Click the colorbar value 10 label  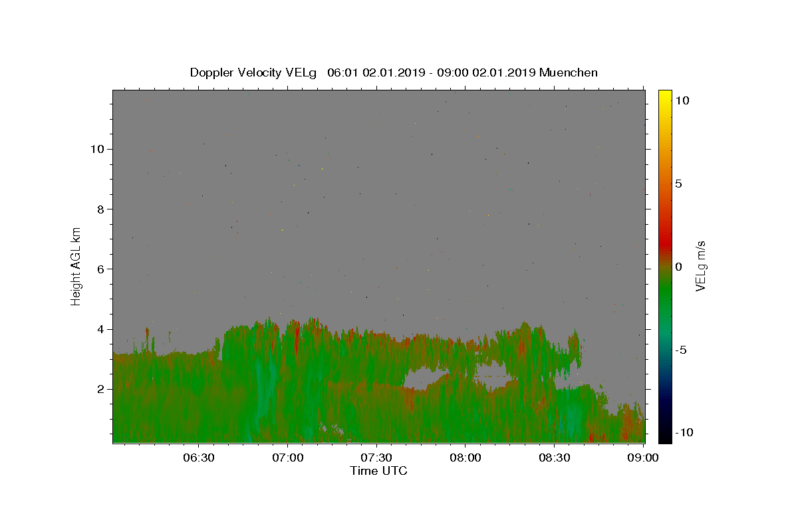point(682,100)
